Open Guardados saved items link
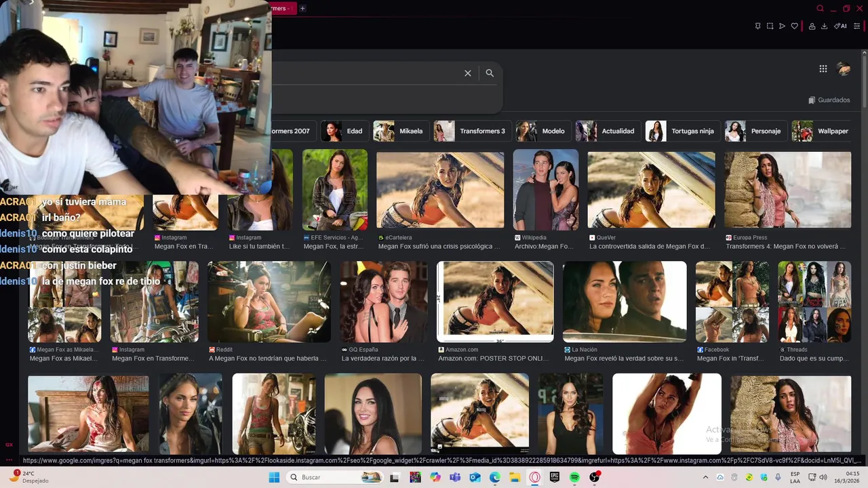The width and height of the screenshot is (868, 488). point(829,100)
